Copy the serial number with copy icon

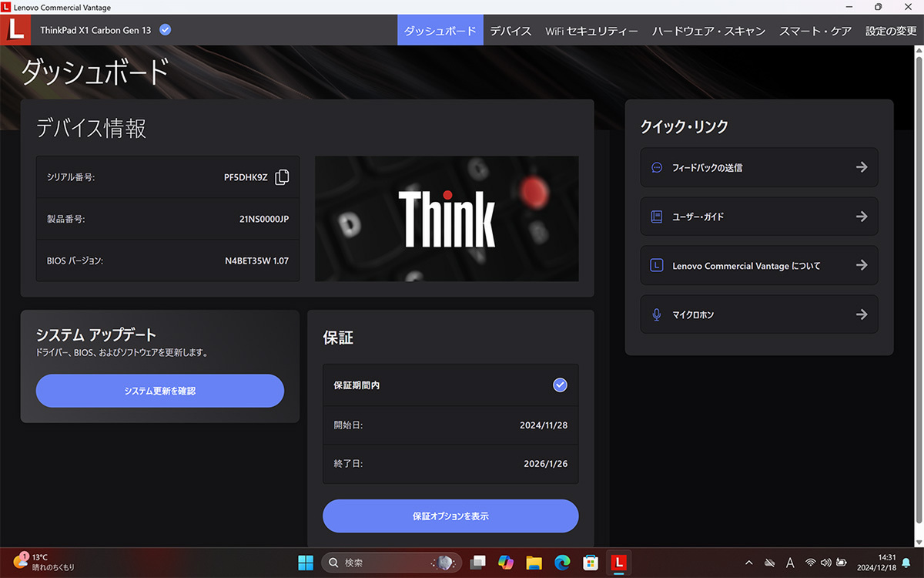coord(282,176)
